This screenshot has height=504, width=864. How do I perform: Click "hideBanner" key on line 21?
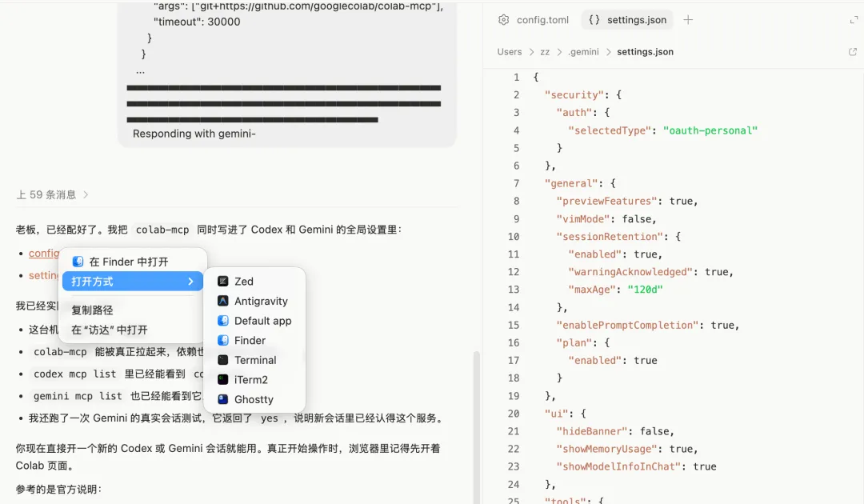592,431
